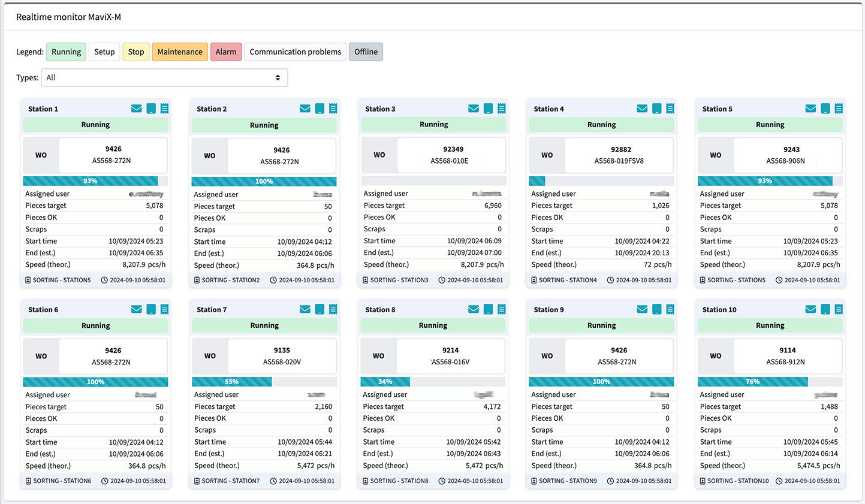Click the tablet icon on Station 4

pos(657,108)
